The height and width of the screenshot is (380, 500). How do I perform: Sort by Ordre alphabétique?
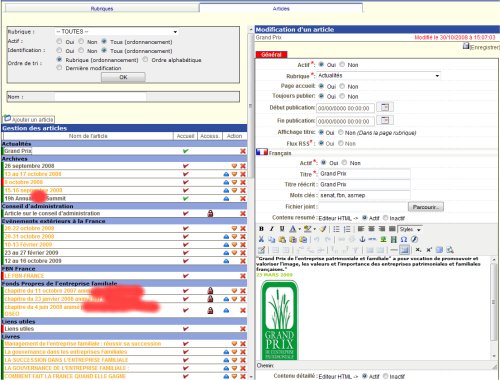145,59
